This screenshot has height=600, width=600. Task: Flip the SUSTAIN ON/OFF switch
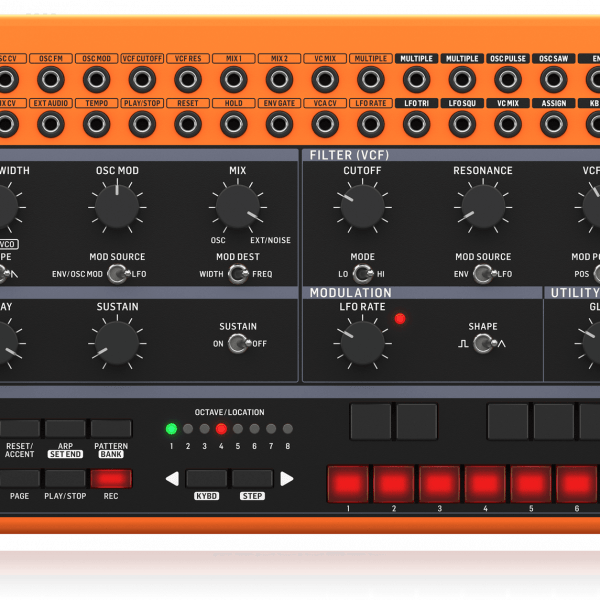238,343
